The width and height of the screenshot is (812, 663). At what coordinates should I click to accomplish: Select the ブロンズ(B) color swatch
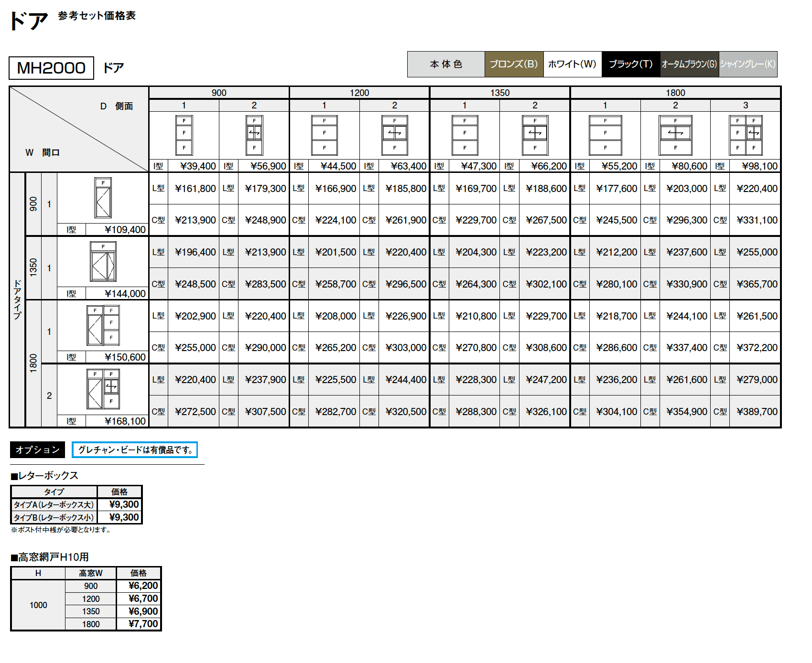pos(514,64)
